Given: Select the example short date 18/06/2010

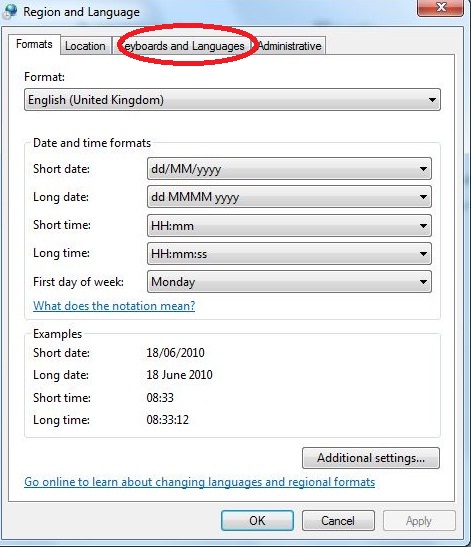Looking at the screenshot, I should coord(175,353).
